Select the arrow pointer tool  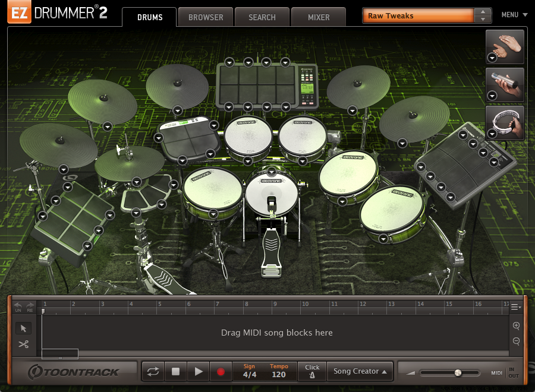pos(23,328)
